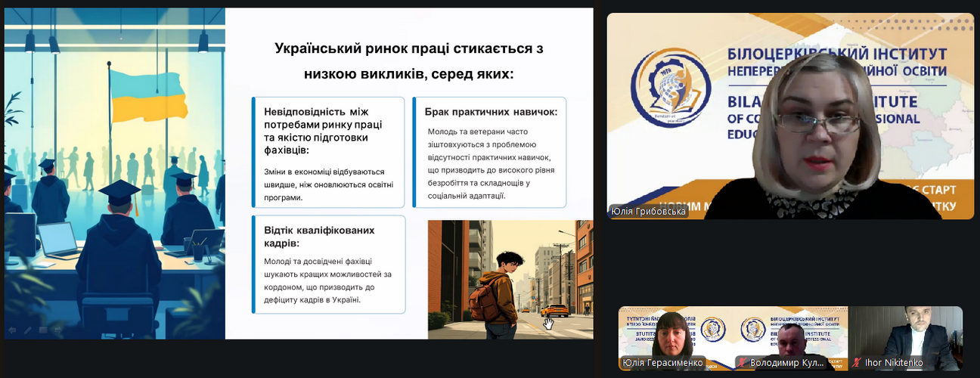980x378 pixels.
Task: Click the Ukrainian flag in the slide image
Action: pos(149,92)
